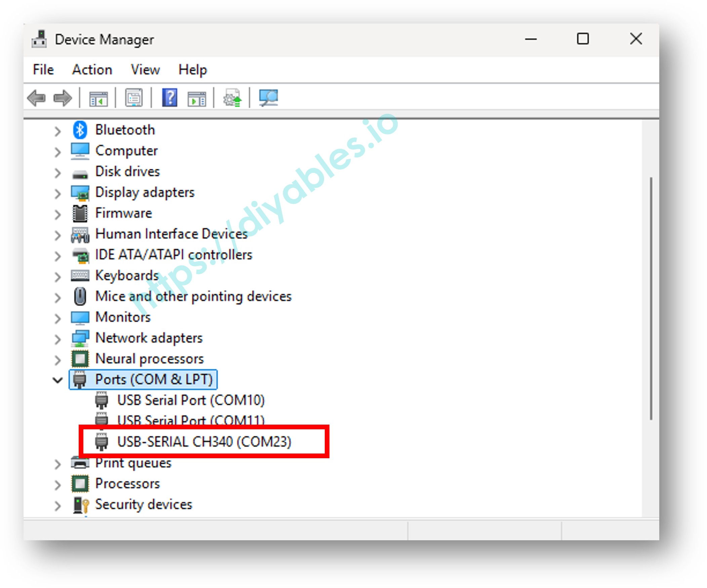The height and width of the screenshot is (588, 707).
Task: Click Show/Hide Console Tree toolbar icon
Action: point(98,98)
